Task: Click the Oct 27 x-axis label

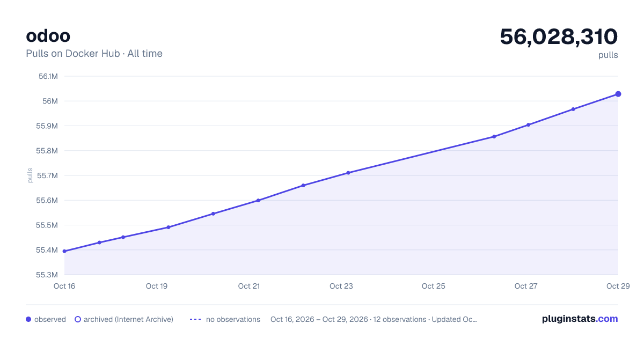Action: click(x=526, y=286)
